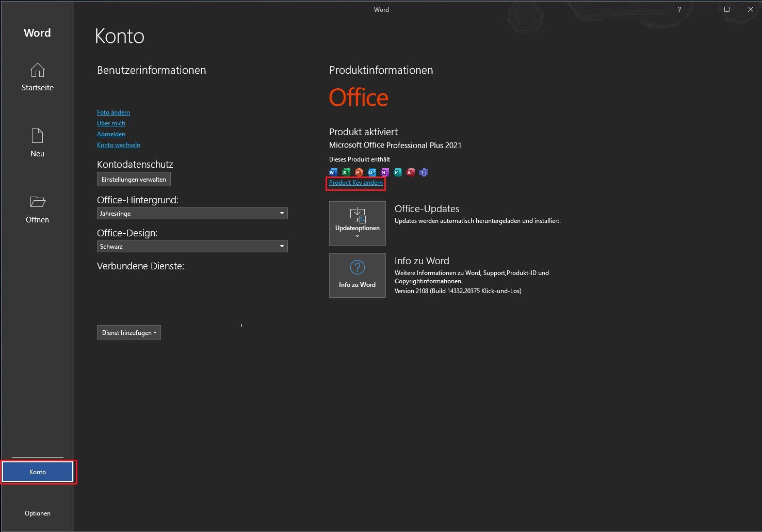Image resolution: width=762 pixels, height=532 pixels.
Task: Select the Word icon under Dieses Produkt enthält
Action: [333, 172]
